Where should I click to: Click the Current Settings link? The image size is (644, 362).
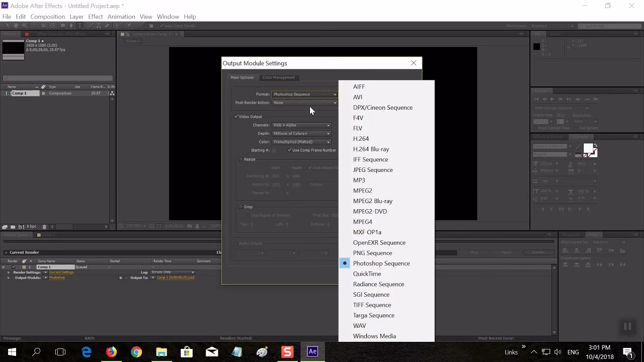[x=61, y=272]
